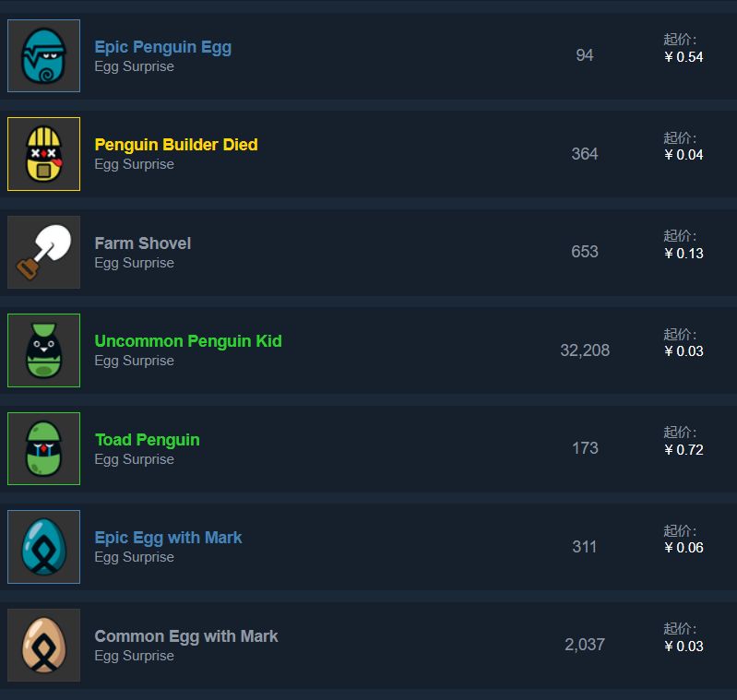Open the Epic Penguin Egg listing title
This screenshot has height=700, width=737.
tap(162, 47)
